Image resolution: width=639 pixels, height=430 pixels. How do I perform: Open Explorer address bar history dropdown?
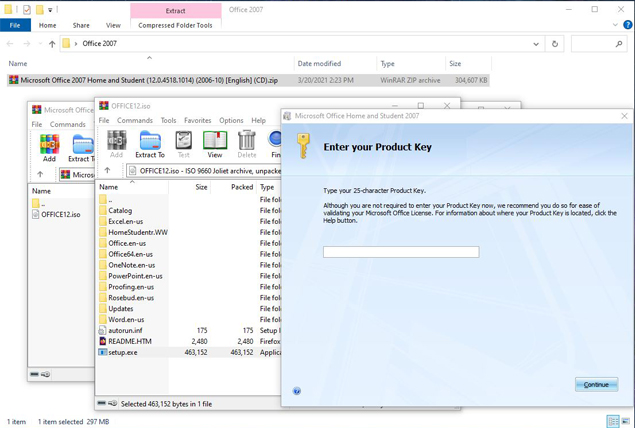tap(536, 44)
